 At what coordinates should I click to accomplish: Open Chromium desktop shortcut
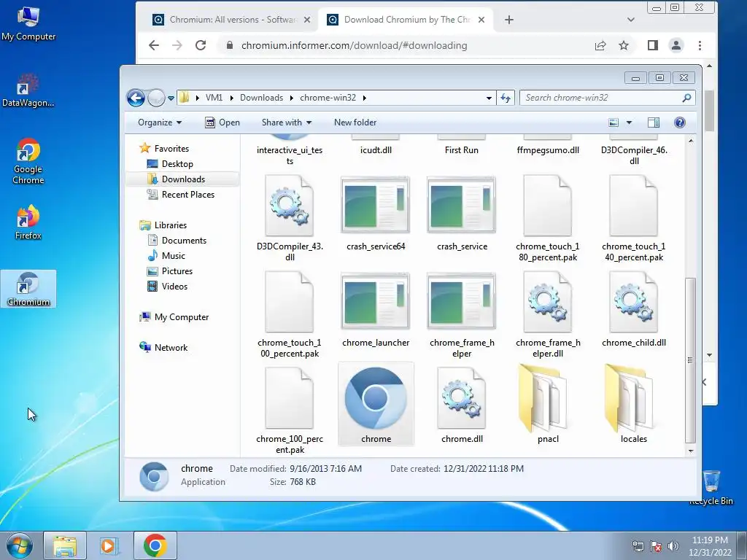pos(28,289)
